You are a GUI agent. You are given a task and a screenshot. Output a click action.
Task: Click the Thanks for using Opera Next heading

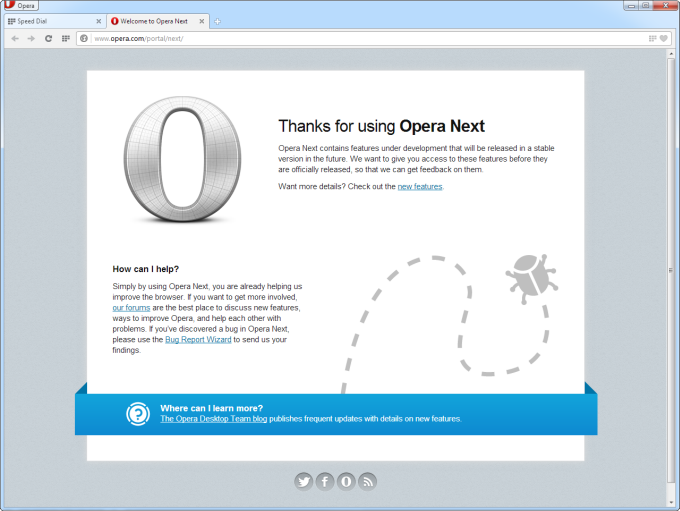click(381, 126)
